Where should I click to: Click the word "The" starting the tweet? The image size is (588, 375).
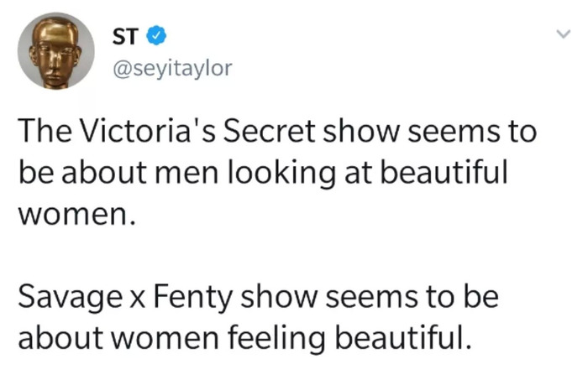click(x=45, y=132)
